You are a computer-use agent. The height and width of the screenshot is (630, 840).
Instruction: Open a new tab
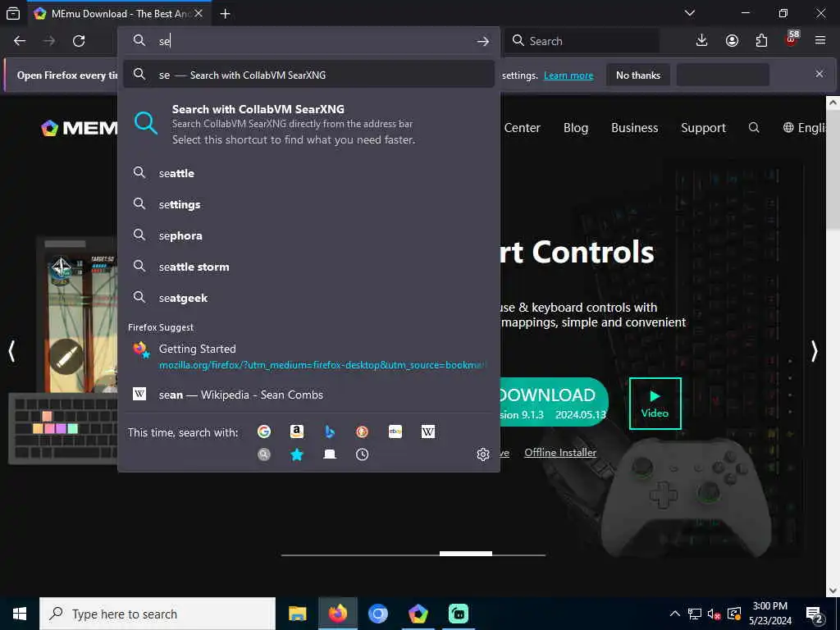point(225,14)
